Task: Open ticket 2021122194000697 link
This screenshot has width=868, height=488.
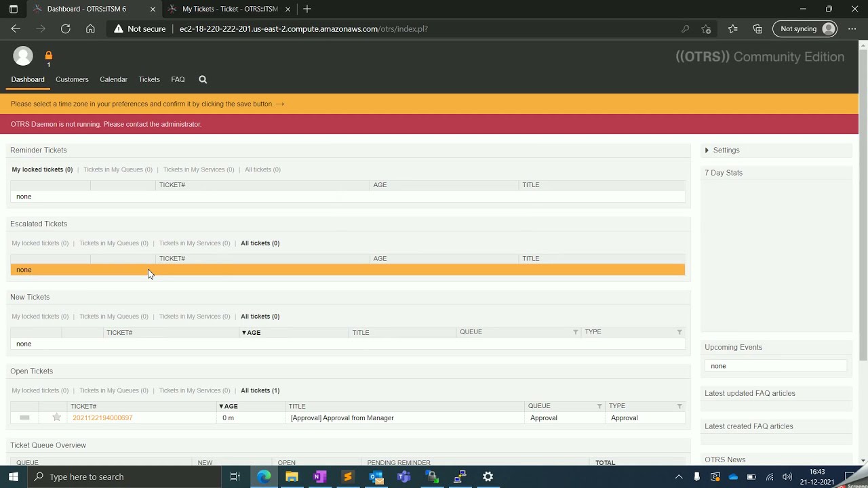Action: pos(102,418)
